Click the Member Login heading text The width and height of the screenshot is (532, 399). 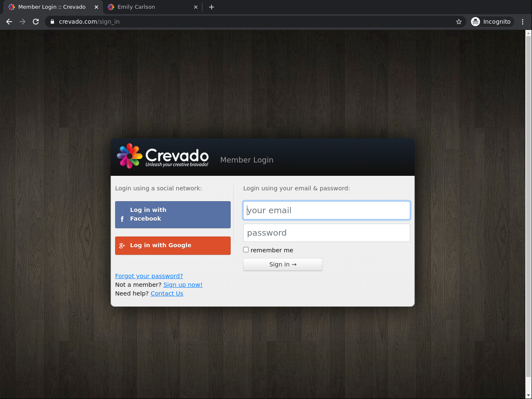click(247, 160)
